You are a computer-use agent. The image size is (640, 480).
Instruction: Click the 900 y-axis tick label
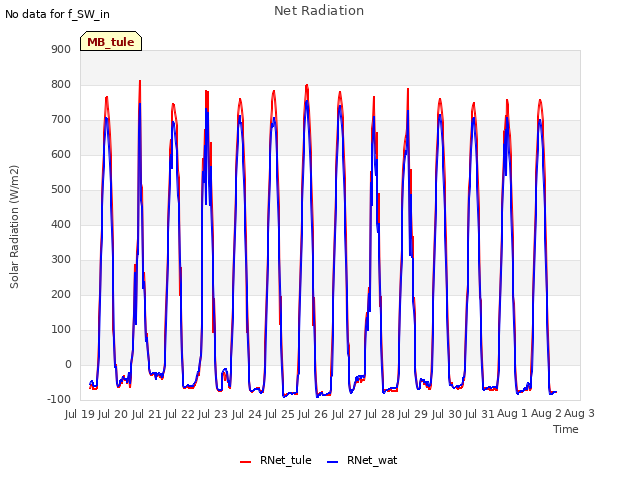(61, 49)
